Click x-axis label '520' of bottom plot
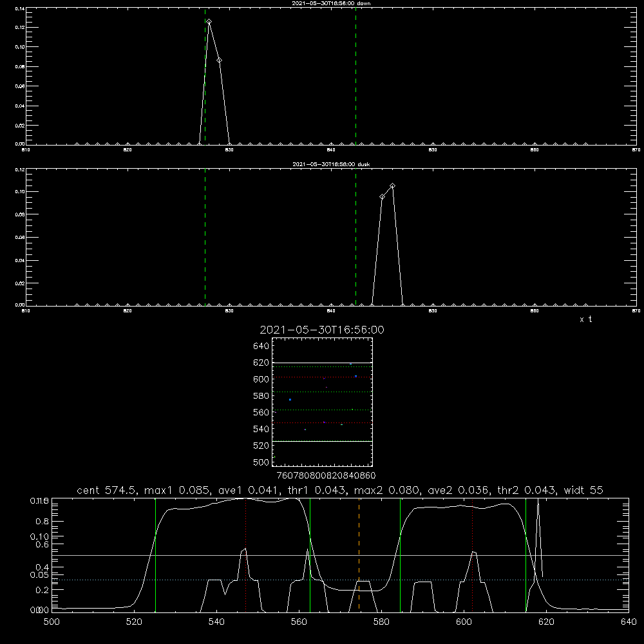Viewport: 644px width, 644px height. pyautogui.click(x=134, y=622)
